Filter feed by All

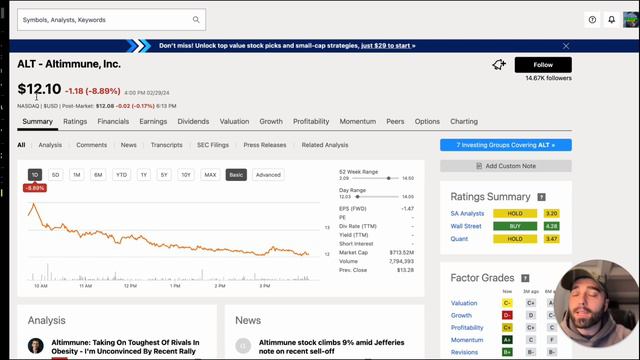(x=21, y=145)
